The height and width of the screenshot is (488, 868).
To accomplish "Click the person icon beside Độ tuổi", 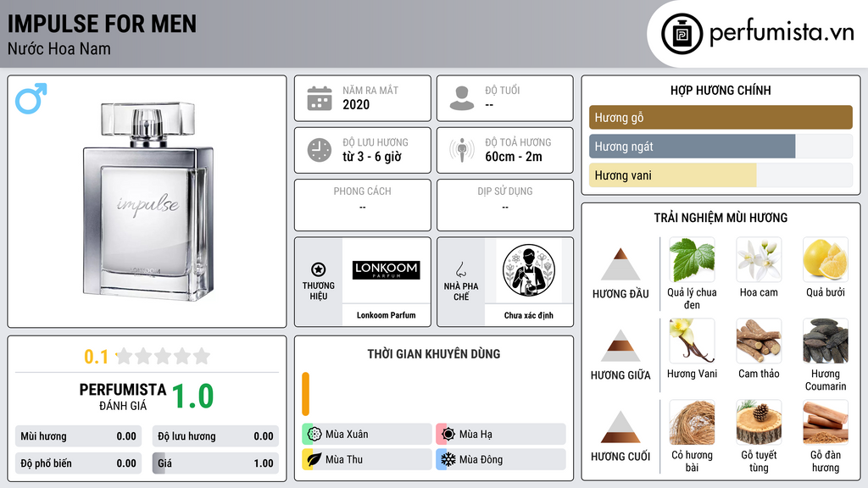I will [x=462, y=98].
